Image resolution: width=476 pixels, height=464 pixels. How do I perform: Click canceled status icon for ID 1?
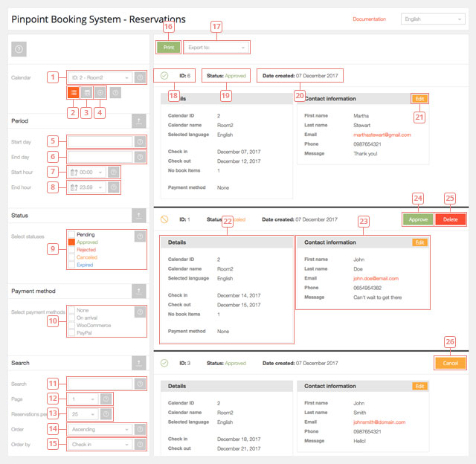pos(164,219)
